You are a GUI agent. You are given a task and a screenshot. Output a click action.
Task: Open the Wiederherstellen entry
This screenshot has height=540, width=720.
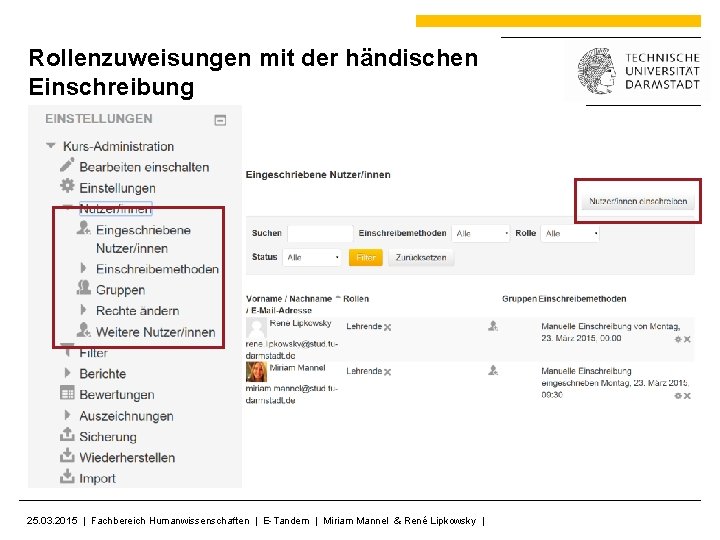(x=127, y=458)
